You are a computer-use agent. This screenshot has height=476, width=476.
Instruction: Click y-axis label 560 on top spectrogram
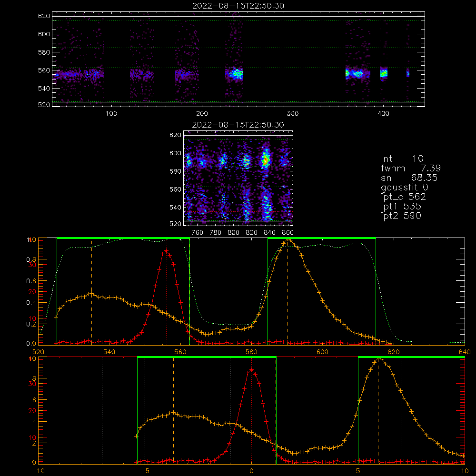point(44,70)
